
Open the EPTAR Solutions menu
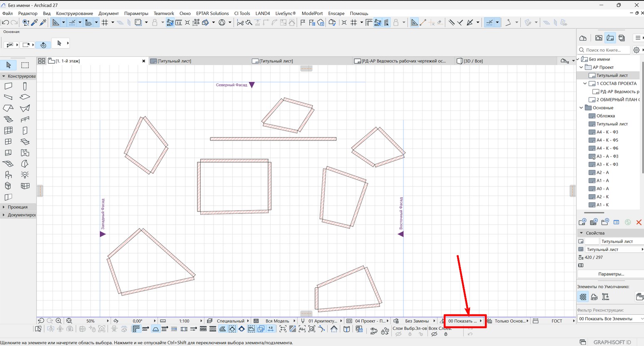tap(212, 13)
